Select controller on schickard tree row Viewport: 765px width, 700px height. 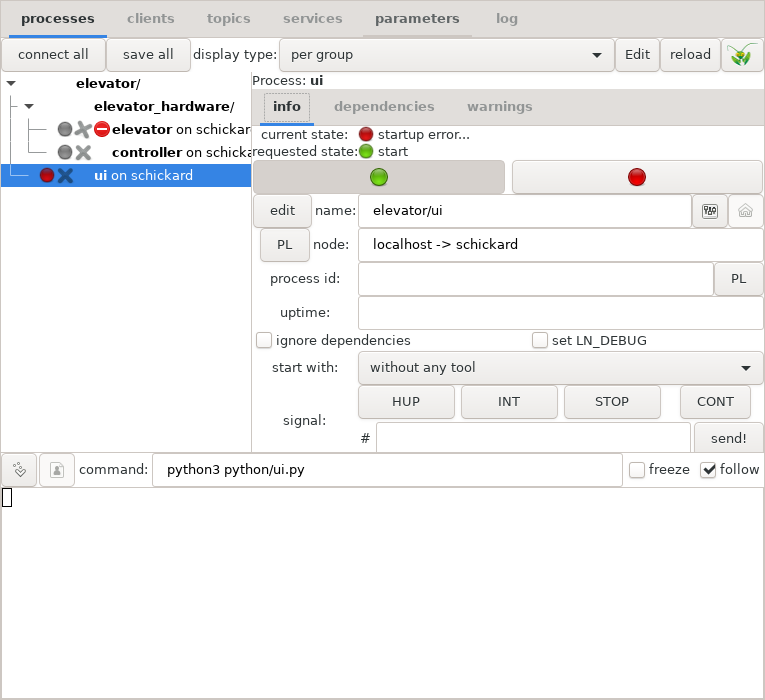[x=126, y=152]
